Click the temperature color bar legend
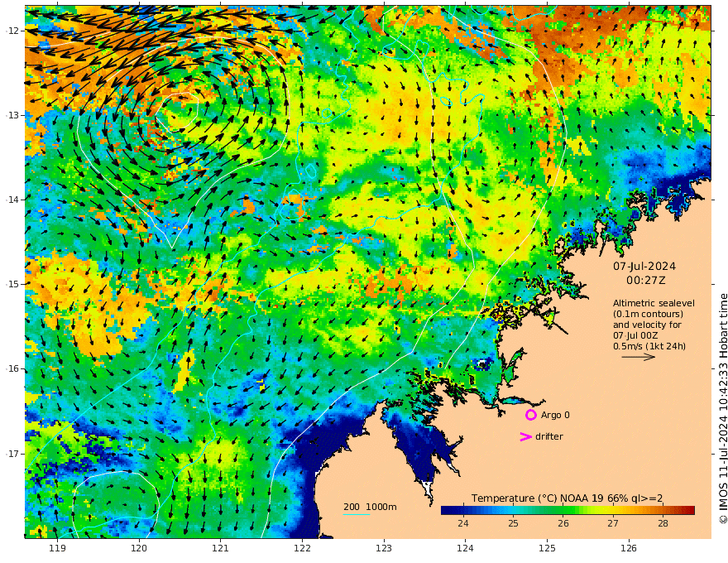Screen dimensions: 728x563 [x=568, y=511]
